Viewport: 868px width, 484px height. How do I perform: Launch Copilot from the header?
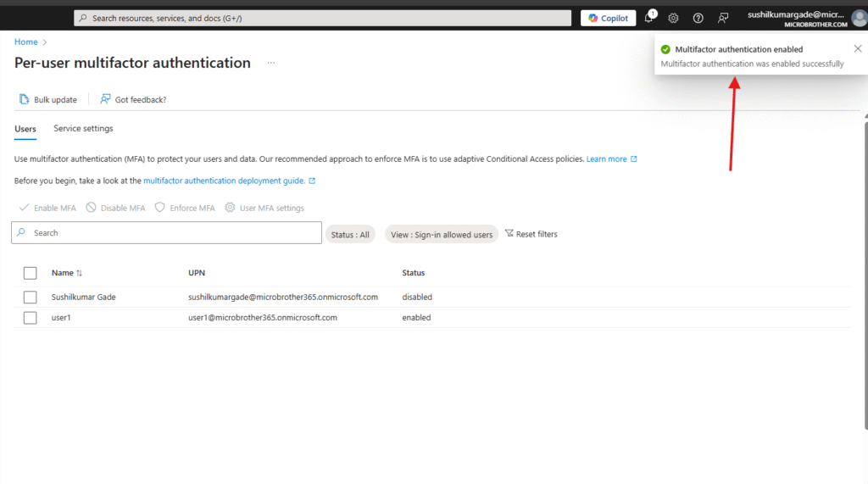pos(608,18)
